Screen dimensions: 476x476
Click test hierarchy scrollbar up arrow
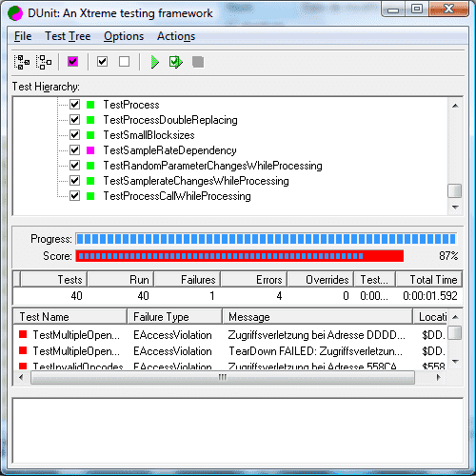(455, 106)
